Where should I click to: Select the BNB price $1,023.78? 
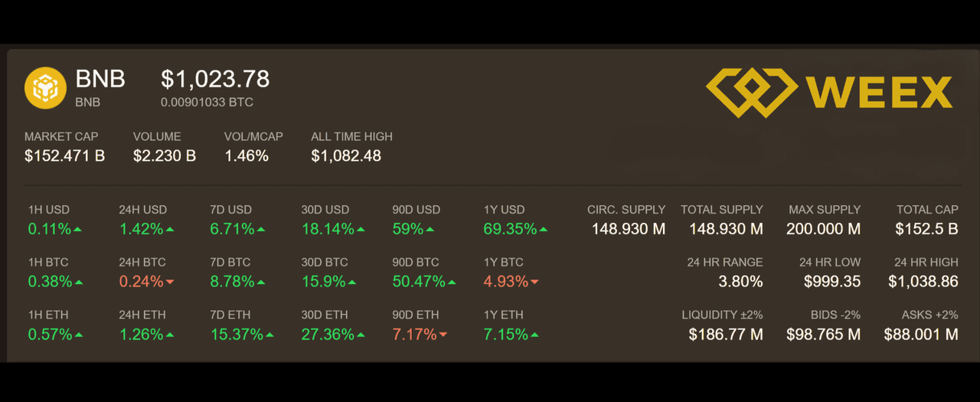click(215, 79)
